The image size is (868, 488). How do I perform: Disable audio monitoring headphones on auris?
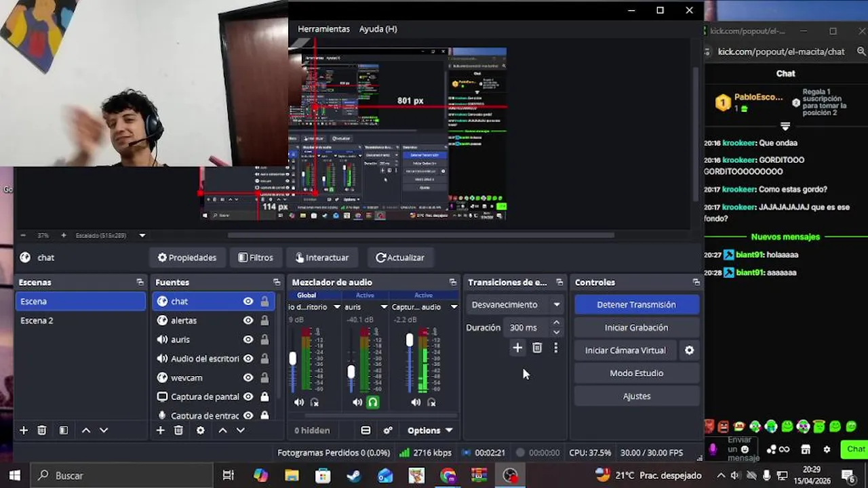pos(372,402)
